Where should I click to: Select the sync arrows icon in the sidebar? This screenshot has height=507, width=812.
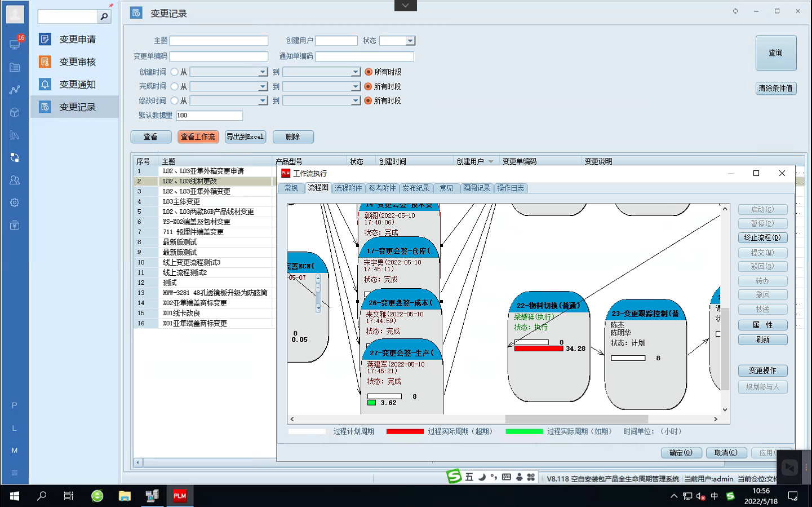(x=15, y=157)
